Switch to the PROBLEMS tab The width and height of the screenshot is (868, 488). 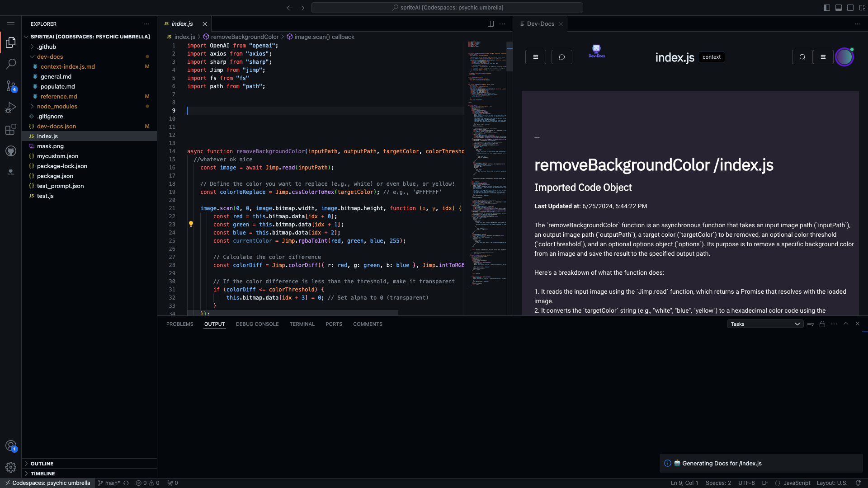179,324
